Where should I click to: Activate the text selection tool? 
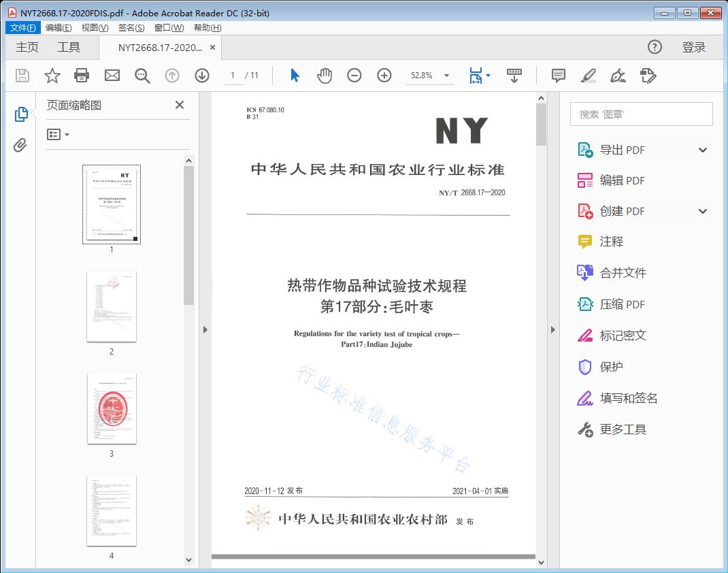pos(295,76)
